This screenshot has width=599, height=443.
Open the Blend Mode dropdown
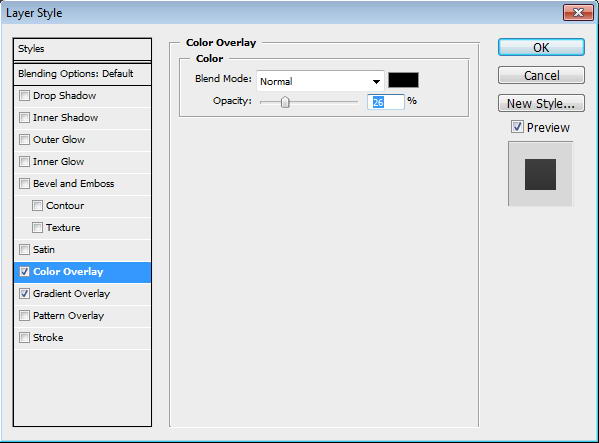(320, 81)
